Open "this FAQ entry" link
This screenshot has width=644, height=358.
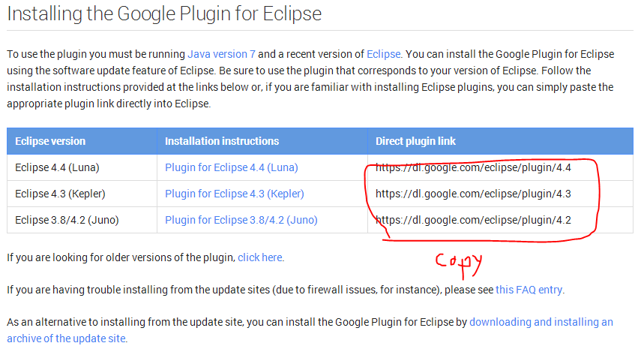(529, 290)
